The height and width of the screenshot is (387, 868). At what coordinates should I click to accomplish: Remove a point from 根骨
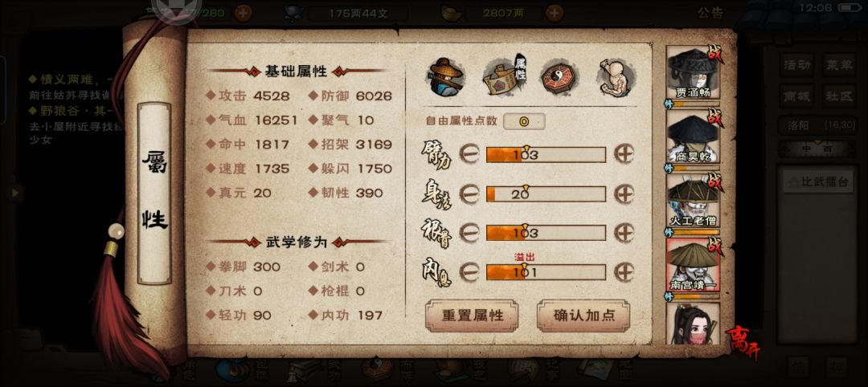pyautogui.click(x=469, y=233)
